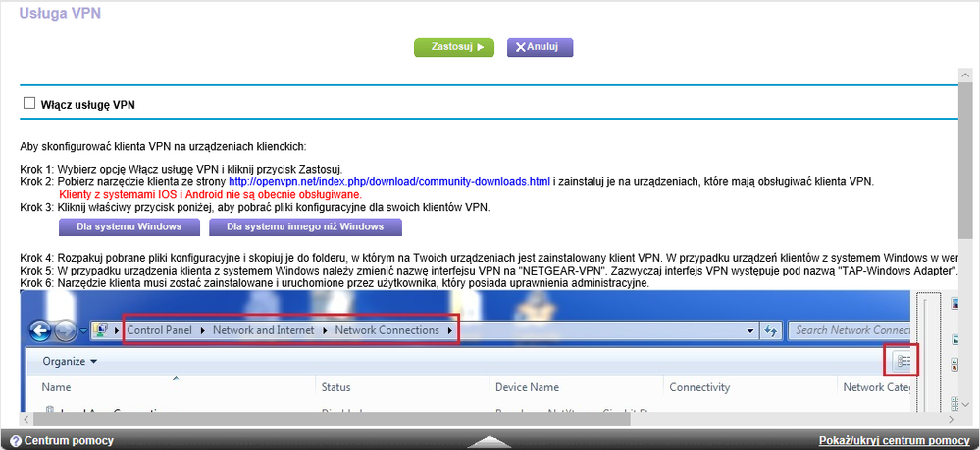Select the Control Panel breadcrumb
Screen dimensions: 980x450
click(163, 330)
